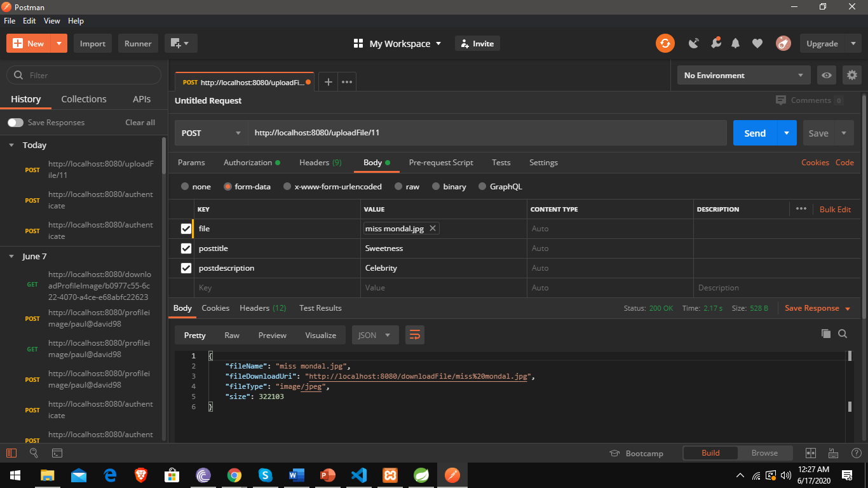Open find and replace icon

pos(34,453)
